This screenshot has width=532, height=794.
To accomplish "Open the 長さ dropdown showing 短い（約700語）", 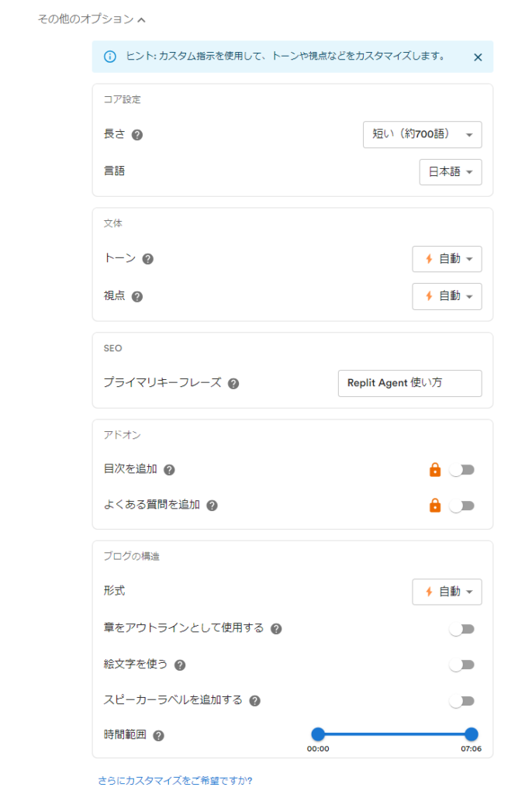I will 422,134.
